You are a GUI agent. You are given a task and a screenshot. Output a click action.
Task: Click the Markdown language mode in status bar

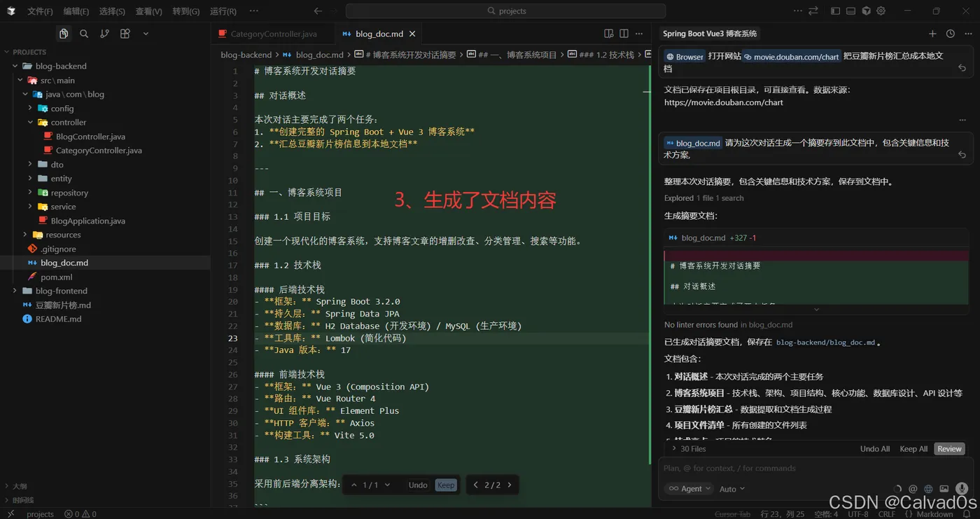935,514
